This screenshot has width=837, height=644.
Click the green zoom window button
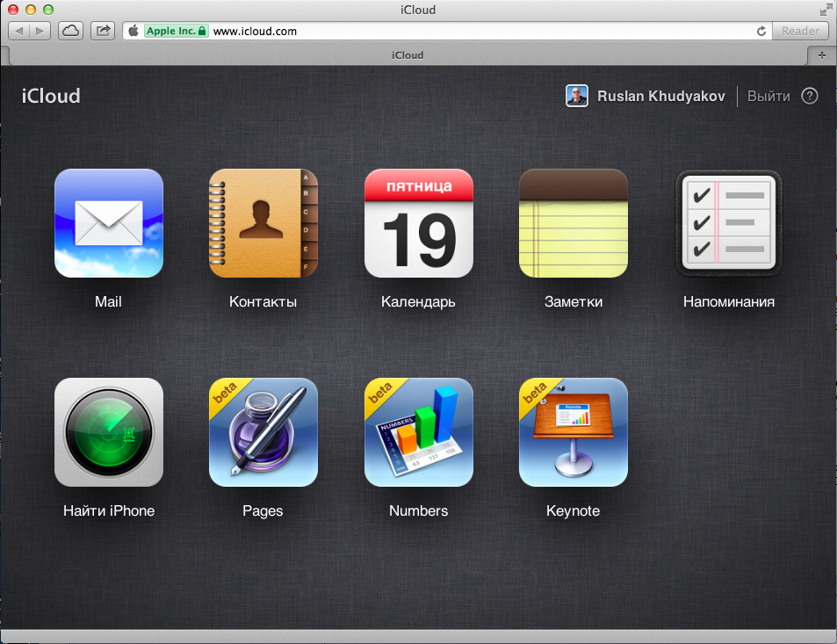tap(48, 10)
